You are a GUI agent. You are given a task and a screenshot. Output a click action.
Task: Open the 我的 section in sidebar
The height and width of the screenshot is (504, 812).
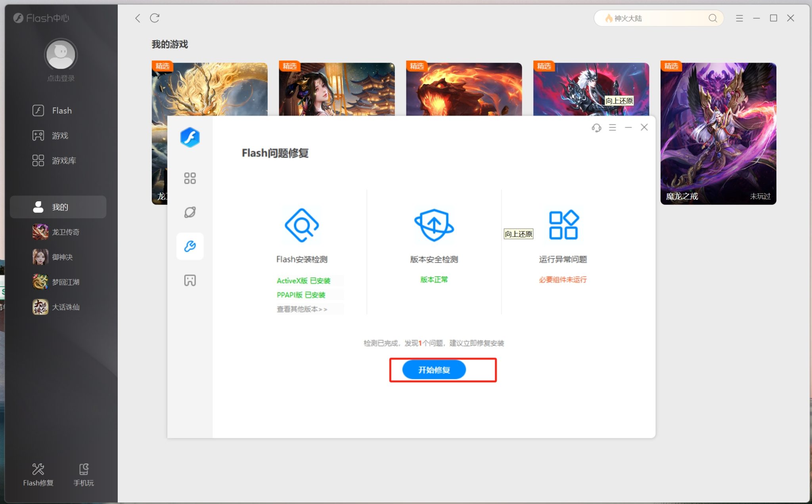coord(59,206)
